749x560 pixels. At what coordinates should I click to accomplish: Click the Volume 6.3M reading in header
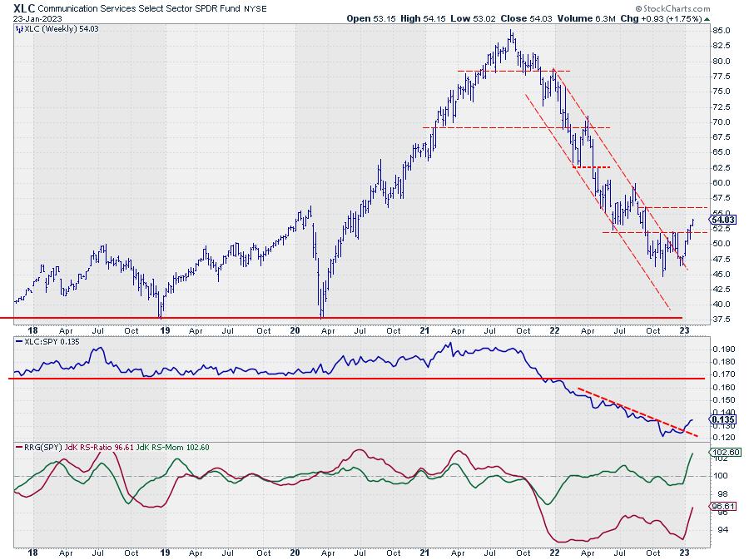598,17
